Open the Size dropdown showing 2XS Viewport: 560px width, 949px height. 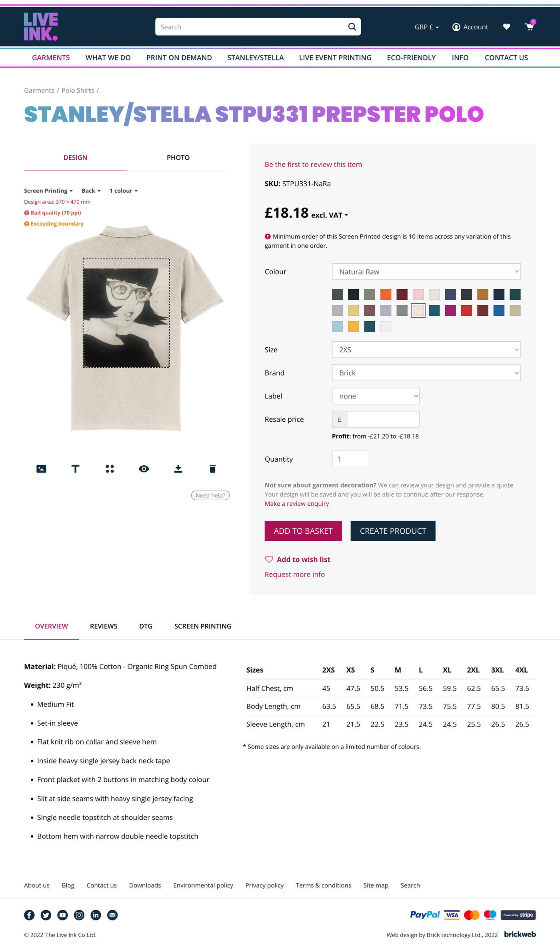point(426,350)
